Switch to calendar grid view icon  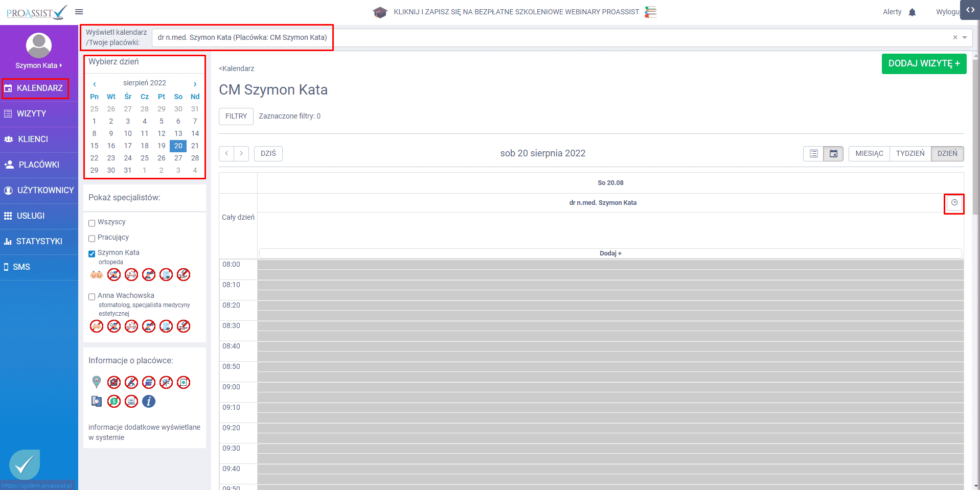pos(833,154)
